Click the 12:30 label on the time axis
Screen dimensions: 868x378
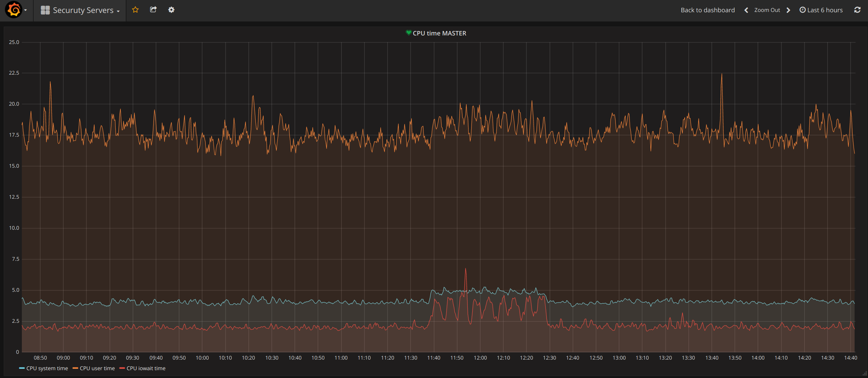[x=549, y=358]
